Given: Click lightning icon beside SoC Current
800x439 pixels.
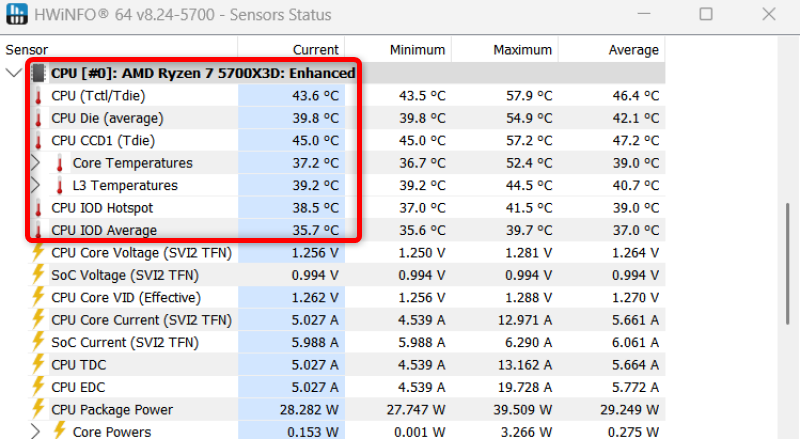Looking at the screenshot, I should (x=38, y=342).
